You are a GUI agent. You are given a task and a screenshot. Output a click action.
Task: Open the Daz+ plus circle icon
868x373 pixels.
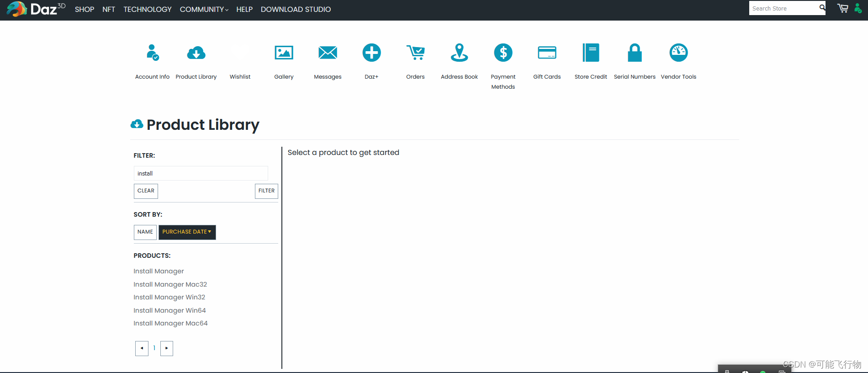(371, 53)
